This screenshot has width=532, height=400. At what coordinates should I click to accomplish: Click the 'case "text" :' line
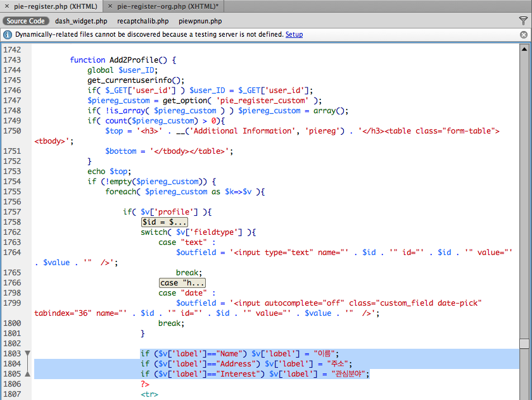tap(187, 242)
